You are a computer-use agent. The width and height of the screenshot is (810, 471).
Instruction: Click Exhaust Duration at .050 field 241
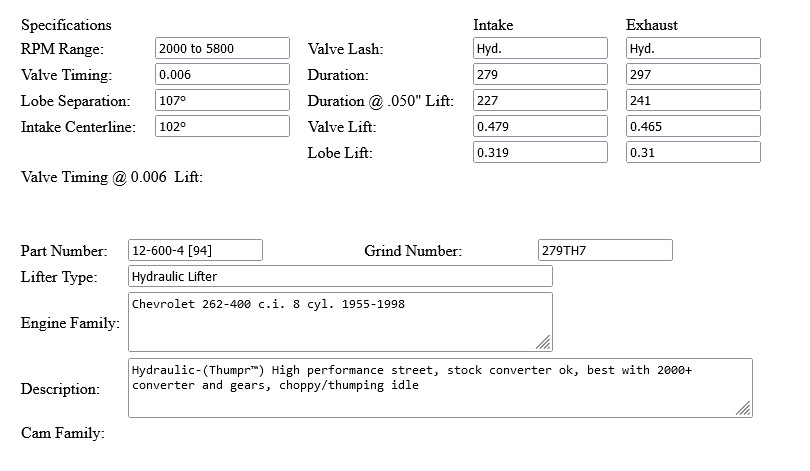693,100
